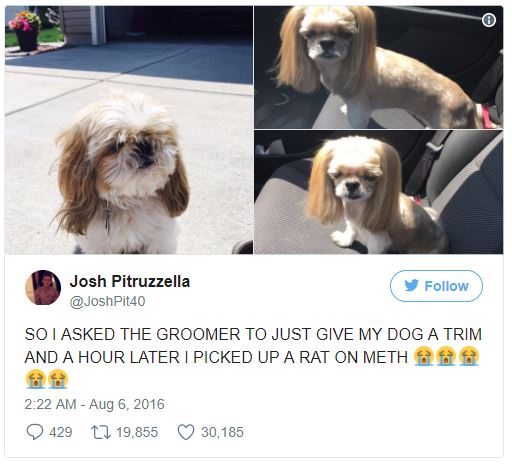Click the crying emoji row in tweet
Image resolution: width=512 pixels, height=467 pixels.
tap(446, 357)
